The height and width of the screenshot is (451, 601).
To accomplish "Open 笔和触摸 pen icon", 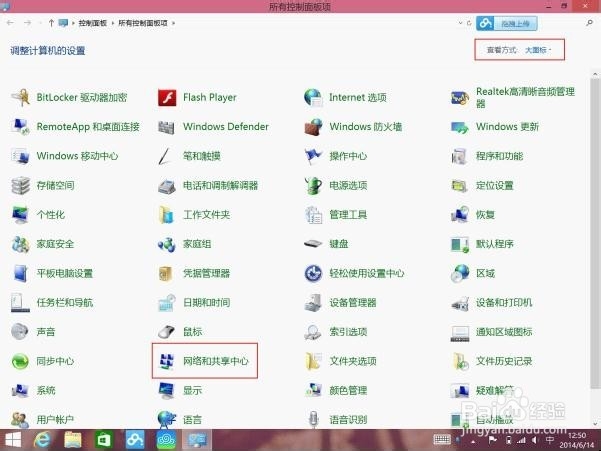I will [164, 156].
